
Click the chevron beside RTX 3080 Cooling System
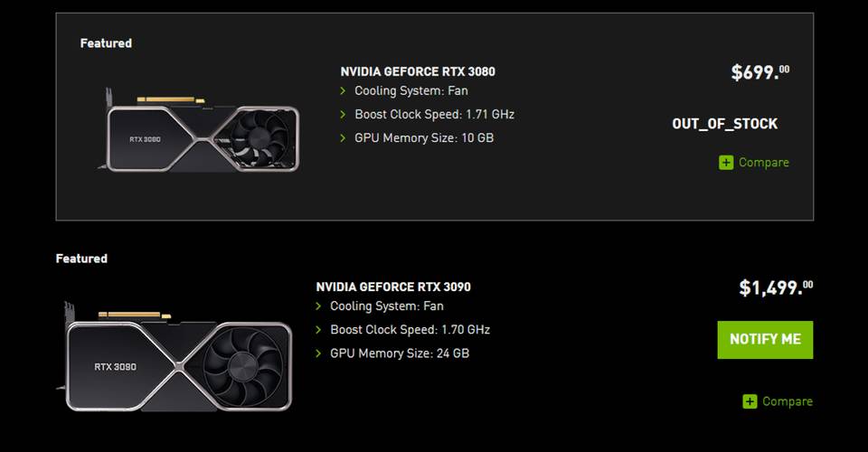coord(344,91)
